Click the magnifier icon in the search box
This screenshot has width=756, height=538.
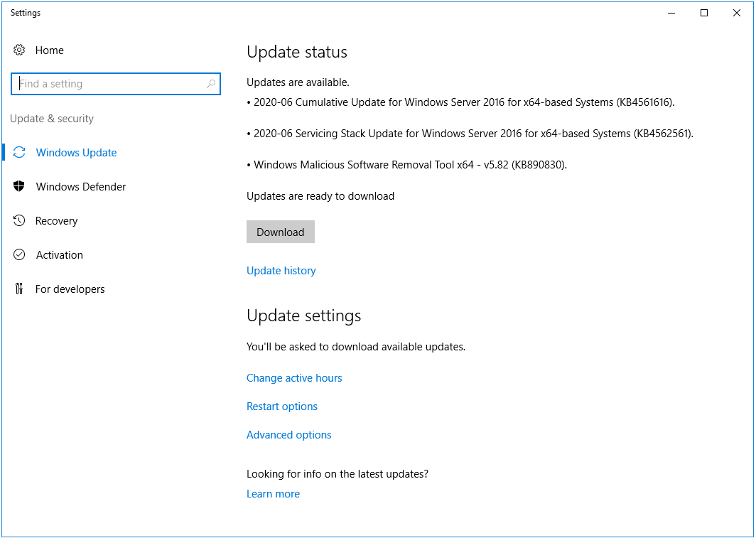[x=211, y=84]
